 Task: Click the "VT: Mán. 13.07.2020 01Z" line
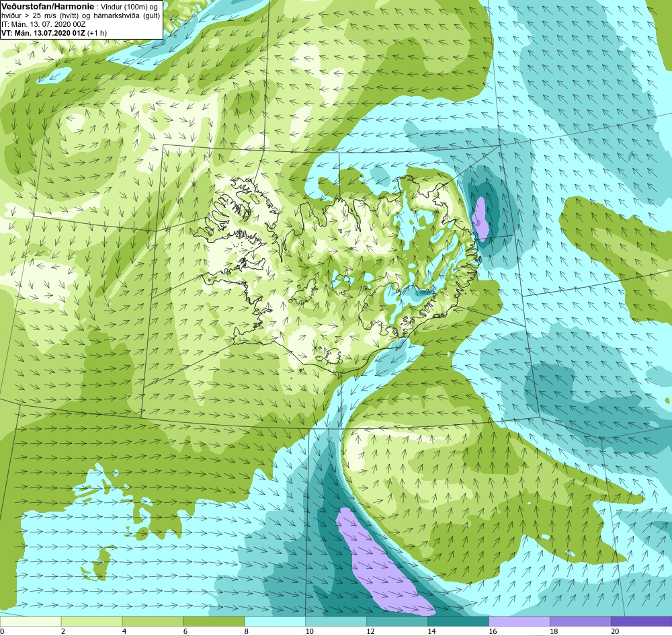click(x=43, y=33)
